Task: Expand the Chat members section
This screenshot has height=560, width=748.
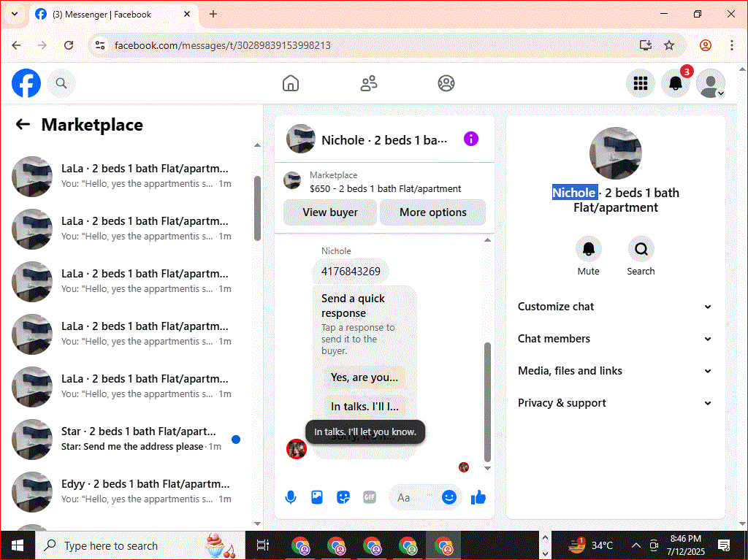Action: click(615, 339)
